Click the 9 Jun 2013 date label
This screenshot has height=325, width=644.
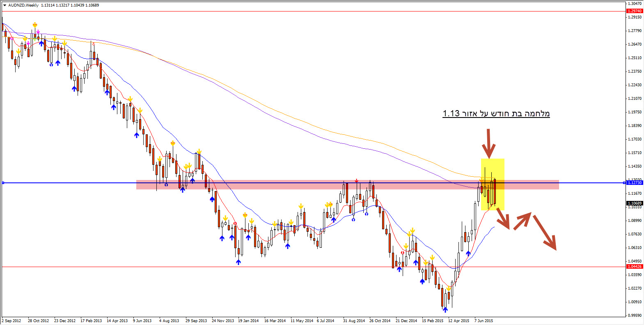click(142, 320)
